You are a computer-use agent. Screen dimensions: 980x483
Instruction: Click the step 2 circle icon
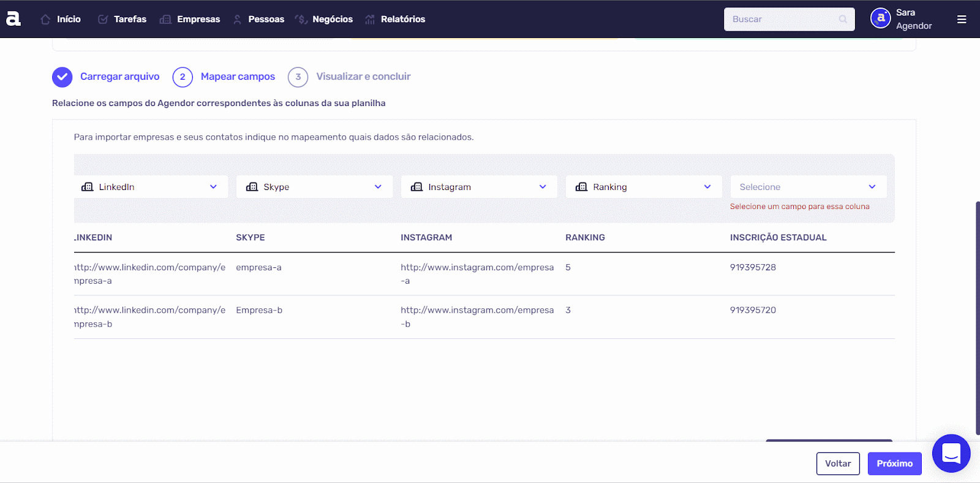[x=183, y=77]
